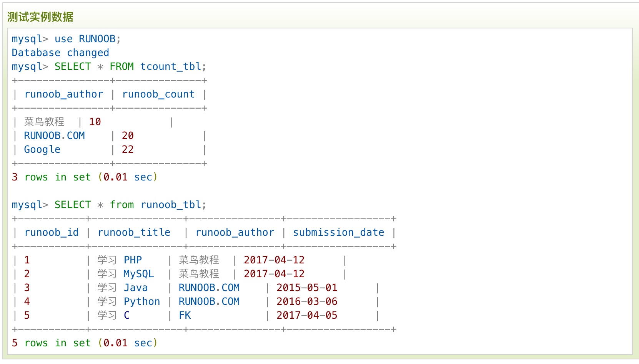The image size is (639, 364).
Task: Click the date 2015-05-01
Action: (307, 288)
